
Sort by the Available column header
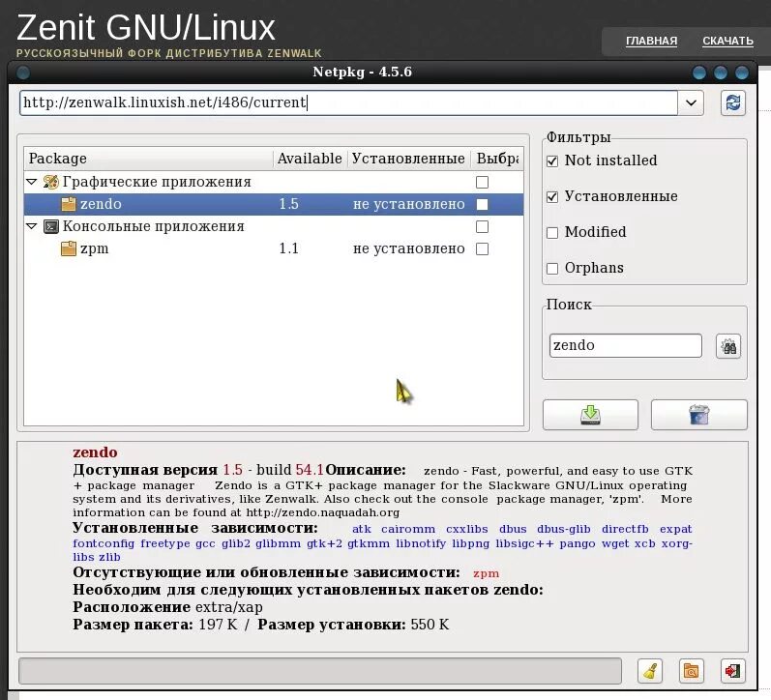pyautogui.click(x=310, y=159)
